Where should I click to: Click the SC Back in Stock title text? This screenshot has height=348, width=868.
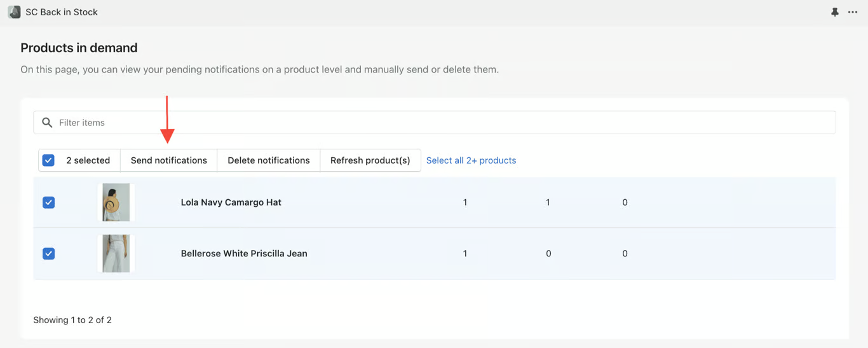click(62, 12)
